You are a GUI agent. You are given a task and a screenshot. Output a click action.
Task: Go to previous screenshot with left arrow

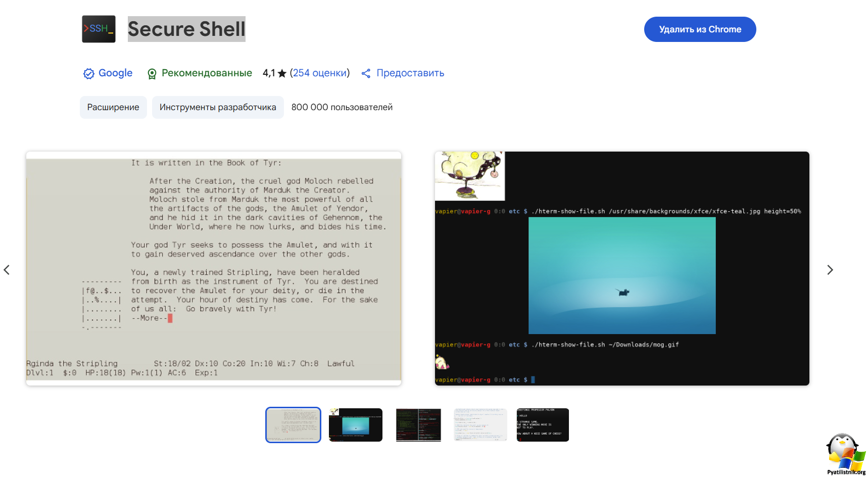pyautogui.click(x=7, y=270)
